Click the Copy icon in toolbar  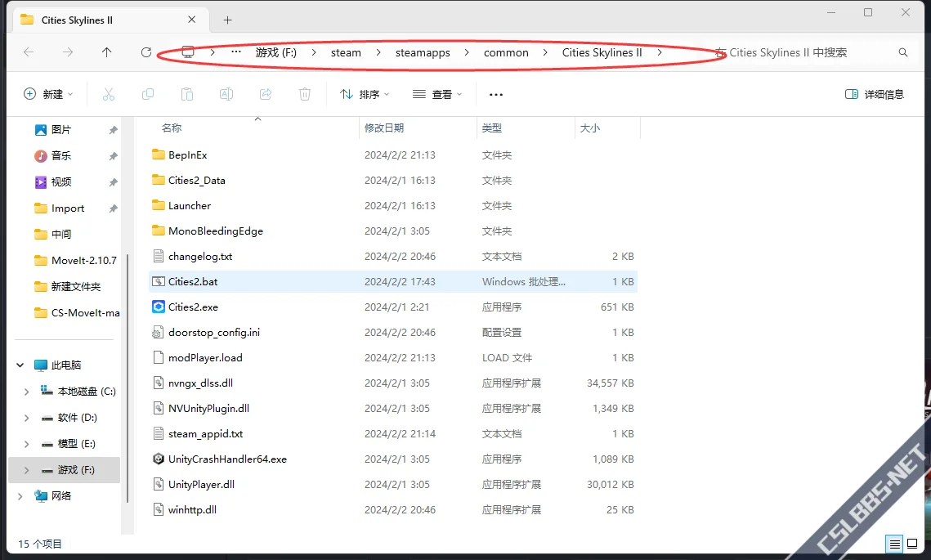tap(148, 94)
